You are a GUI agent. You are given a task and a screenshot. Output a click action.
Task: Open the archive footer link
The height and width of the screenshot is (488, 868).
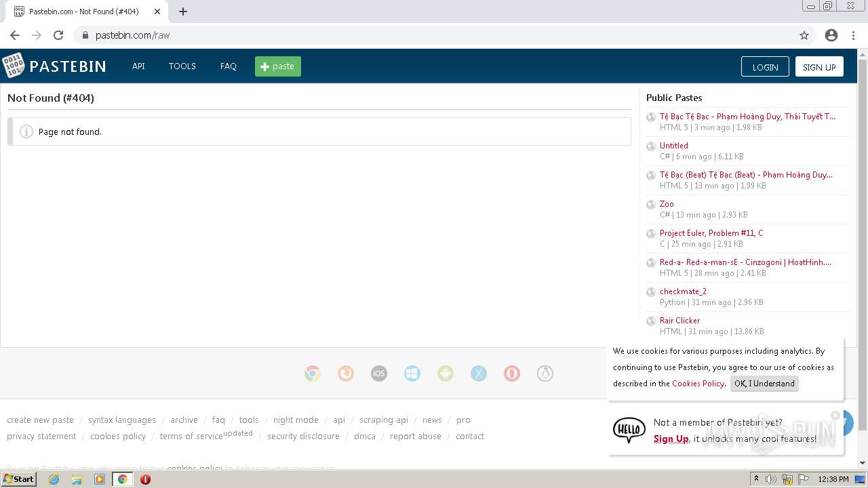(x=184, y=420)
